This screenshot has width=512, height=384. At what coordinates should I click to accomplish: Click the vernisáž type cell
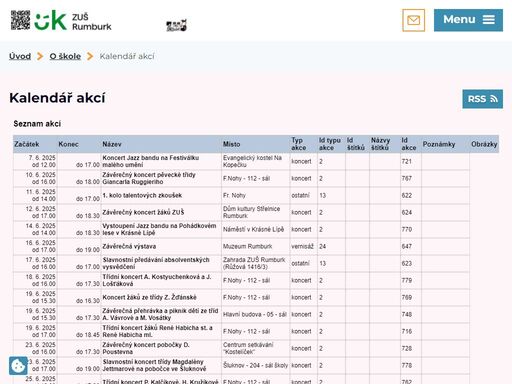tap(302, 246)
